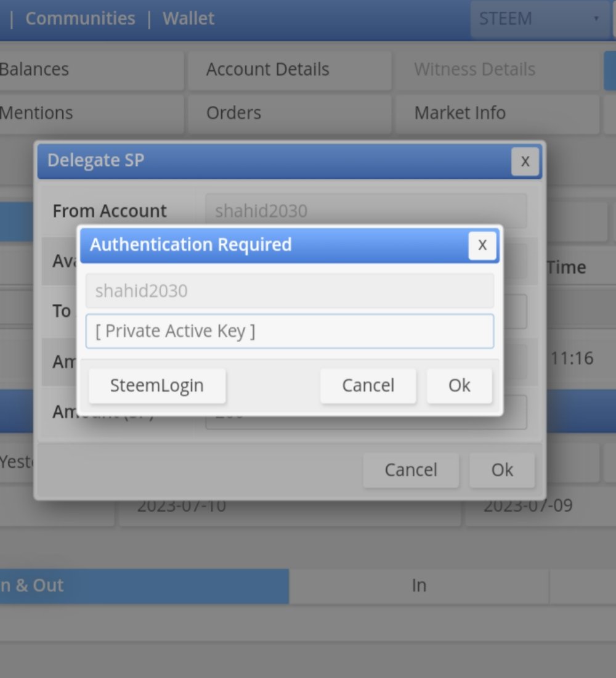Open the STEEM dropdown selector

click(540, 18)
